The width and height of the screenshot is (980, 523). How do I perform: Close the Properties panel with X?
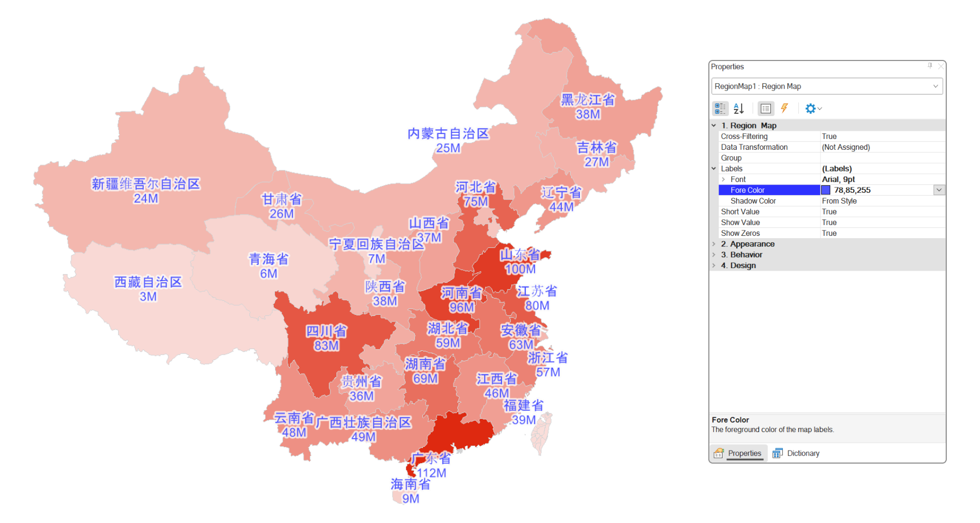pos(940,66)
